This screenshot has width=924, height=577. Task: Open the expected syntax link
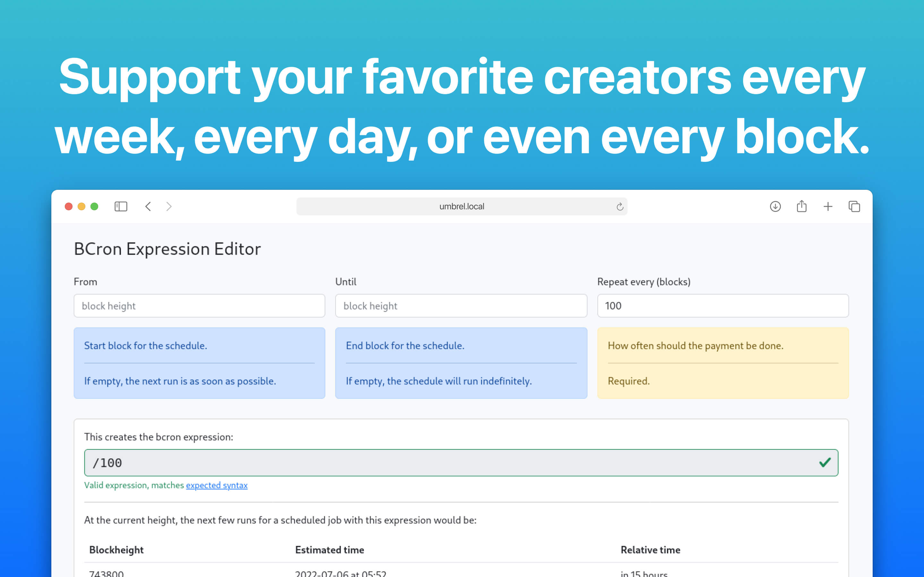point(217,485)
